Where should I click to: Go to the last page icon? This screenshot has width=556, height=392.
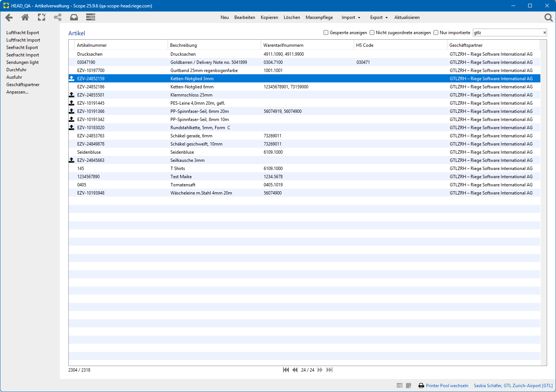coord(329,370)
